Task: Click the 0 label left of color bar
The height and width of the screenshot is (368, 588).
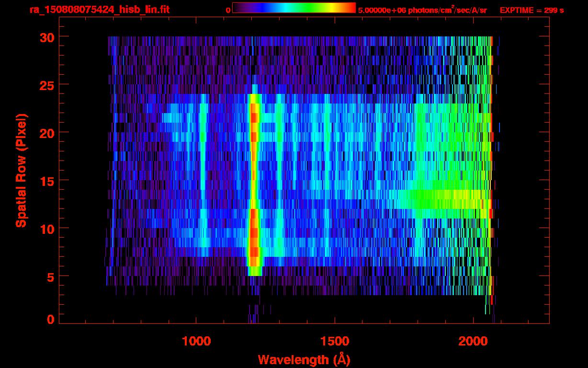Action: pos(228,10)
